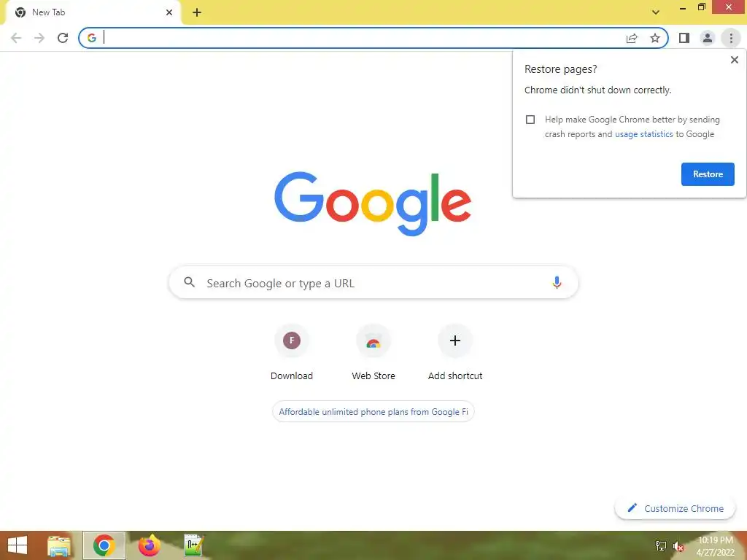The image size is (747, 560).
Task: Open the side panel icon
Action: click(x=684, y=38)
